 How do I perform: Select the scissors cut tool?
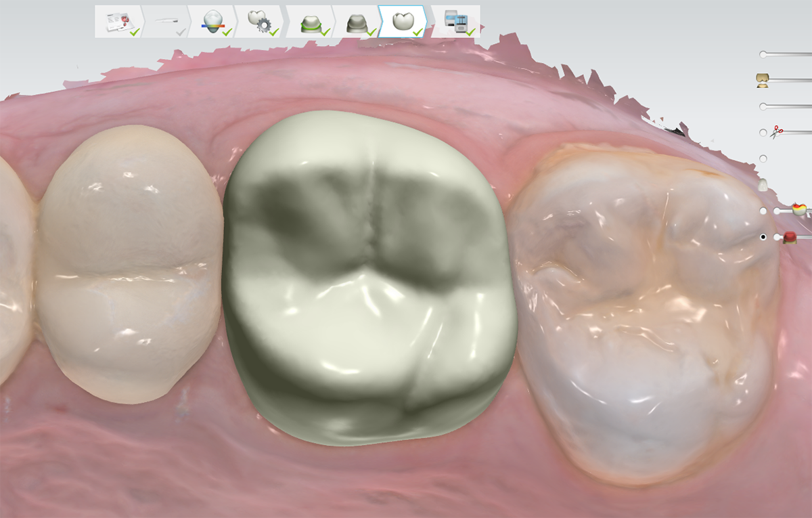(x=777, y=132)
